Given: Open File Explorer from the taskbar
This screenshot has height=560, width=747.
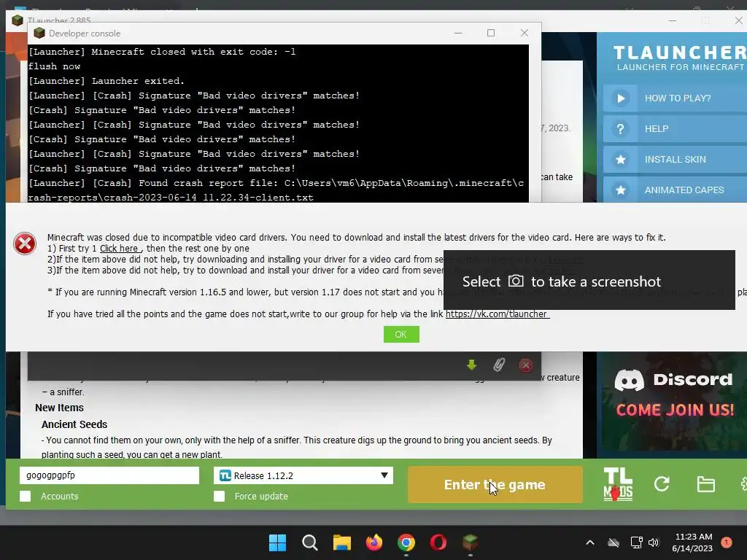Looking at the screenshot, I should (x=341, y=542).
